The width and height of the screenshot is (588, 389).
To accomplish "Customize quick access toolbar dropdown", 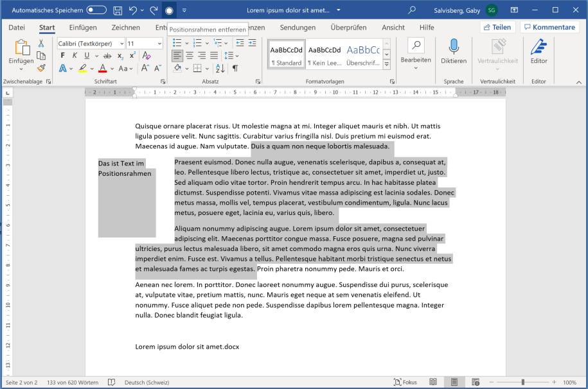I will click(184, 10).
